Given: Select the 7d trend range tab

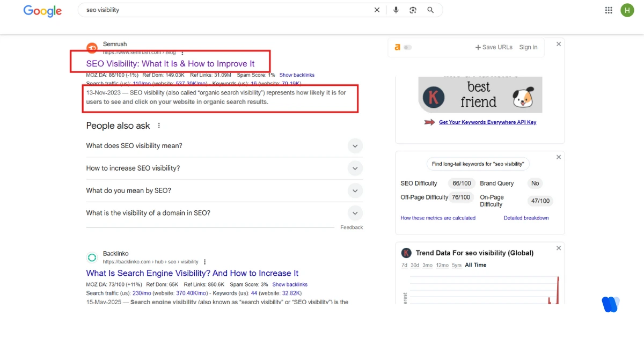Looking at the screenshot, I should (x=404, y=265).
